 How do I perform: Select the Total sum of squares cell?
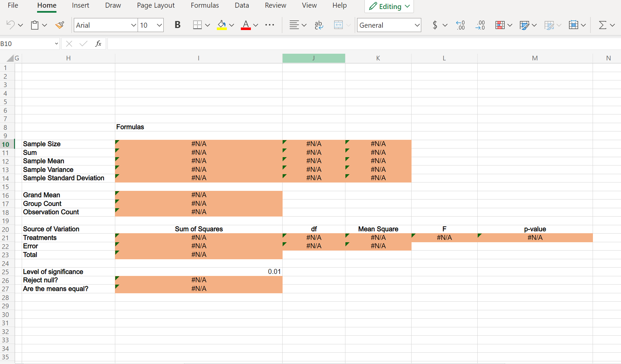point(199,255)
